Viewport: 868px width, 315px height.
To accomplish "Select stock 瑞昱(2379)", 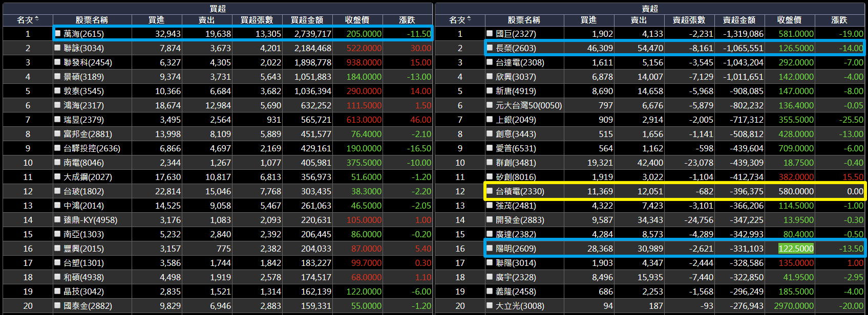I will 83,120.
